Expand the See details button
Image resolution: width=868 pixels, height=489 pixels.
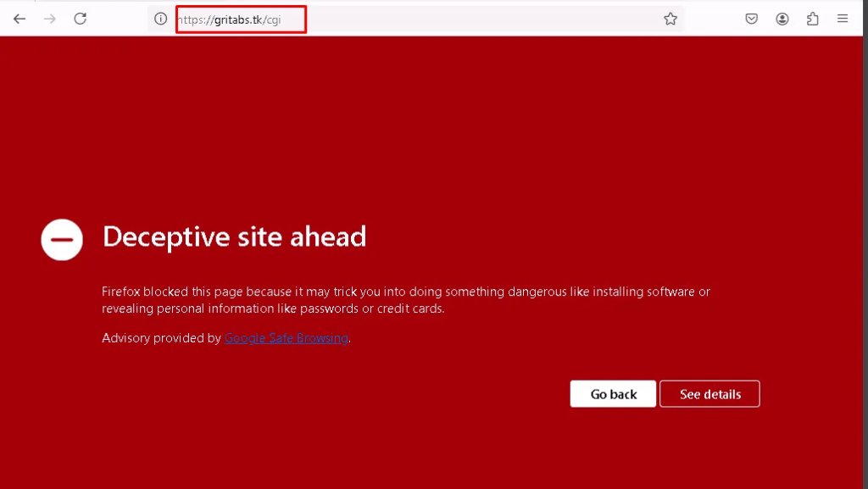click(709, 394)
